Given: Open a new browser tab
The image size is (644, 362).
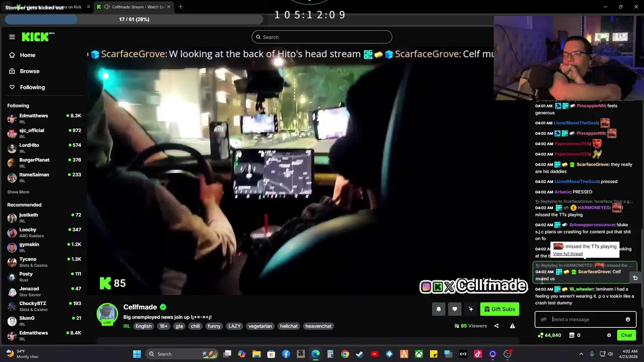Looking at the screenshot, I should 180,7.
